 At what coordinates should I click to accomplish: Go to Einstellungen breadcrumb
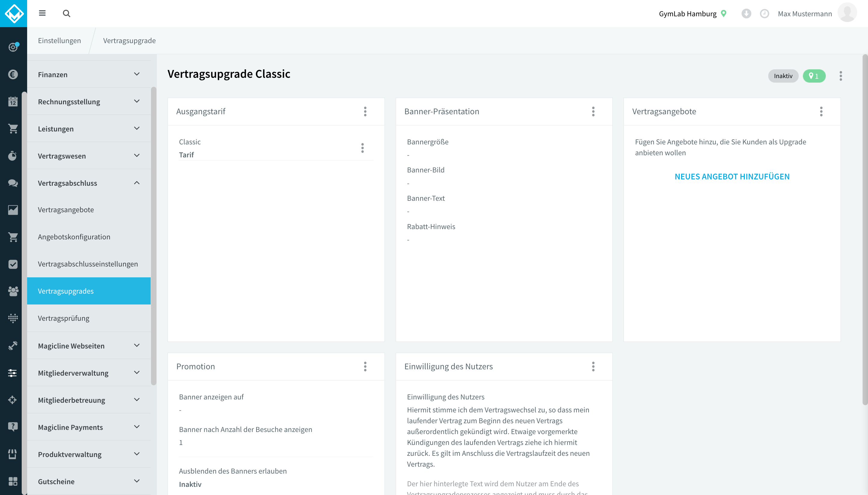[x=59, y=40]
